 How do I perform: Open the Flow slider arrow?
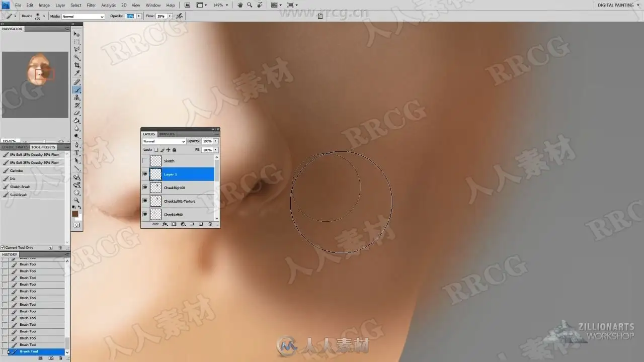pos(170,16)
